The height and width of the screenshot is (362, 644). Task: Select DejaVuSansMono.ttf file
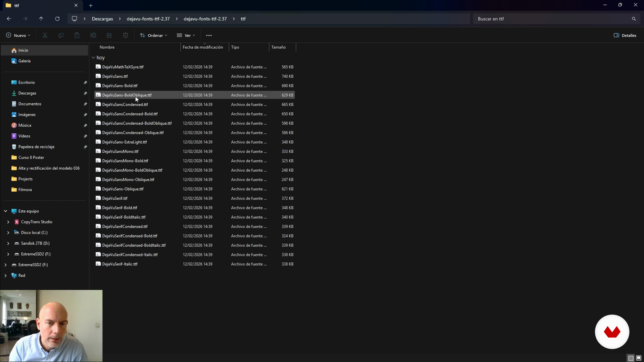195,151
